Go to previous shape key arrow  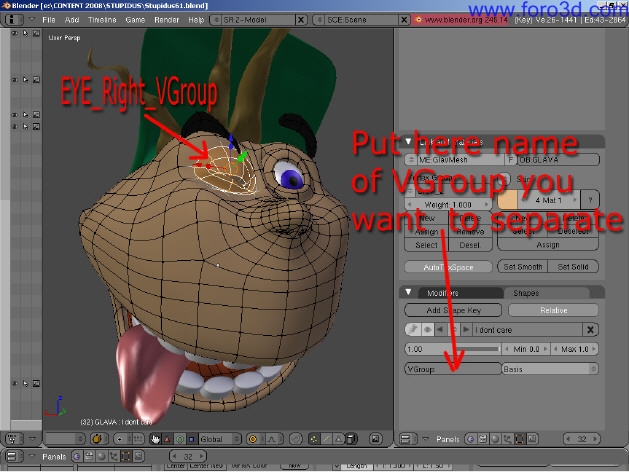click(x=440, y=330)
